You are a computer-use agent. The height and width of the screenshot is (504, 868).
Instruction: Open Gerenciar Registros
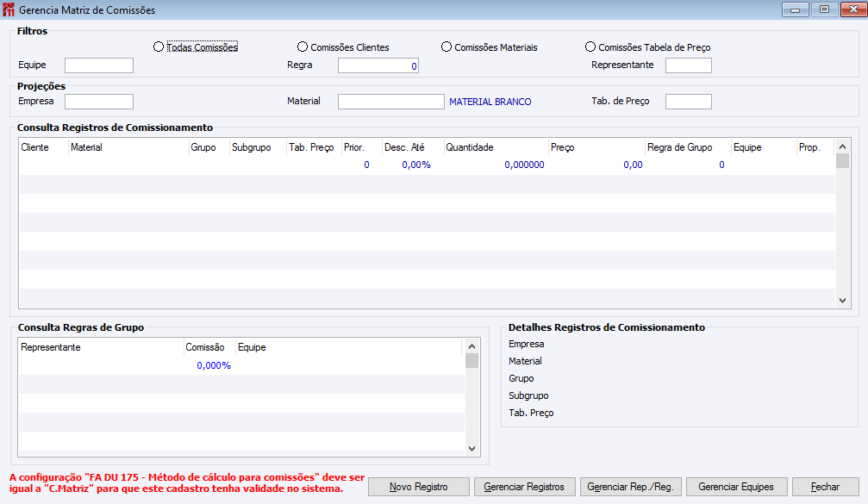524,487
